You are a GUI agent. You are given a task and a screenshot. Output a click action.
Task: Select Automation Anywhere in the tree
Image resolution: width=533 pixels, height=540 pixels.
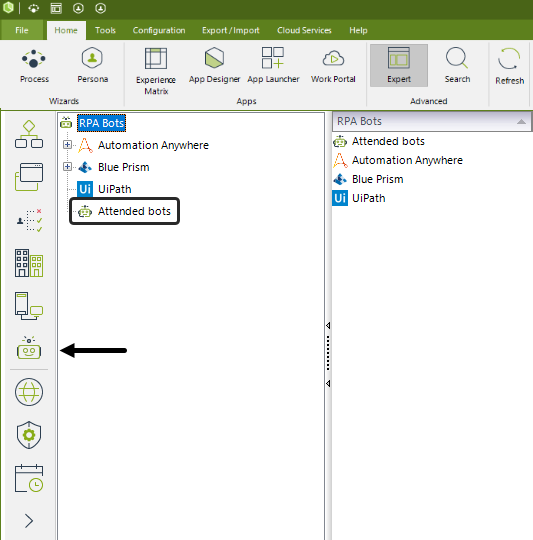click(x=153, y=145)
